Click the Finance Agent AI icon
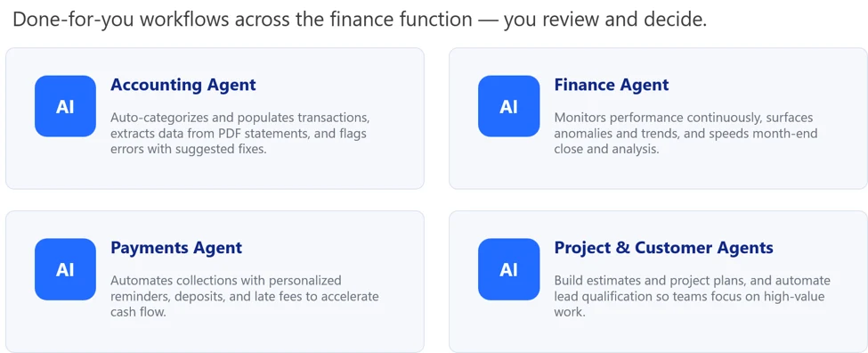Screen dimensions: 868x353 [508, 106]
